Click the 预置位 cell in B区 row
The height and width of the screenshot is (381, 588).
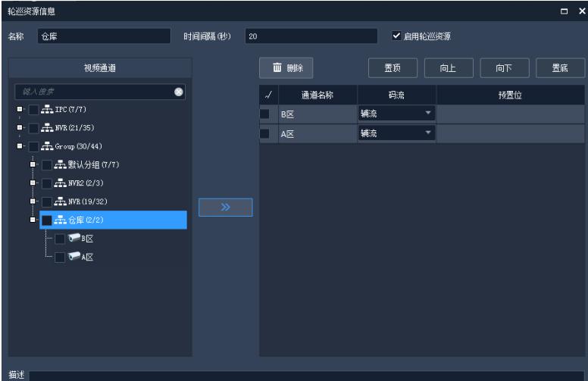[511, 114]
